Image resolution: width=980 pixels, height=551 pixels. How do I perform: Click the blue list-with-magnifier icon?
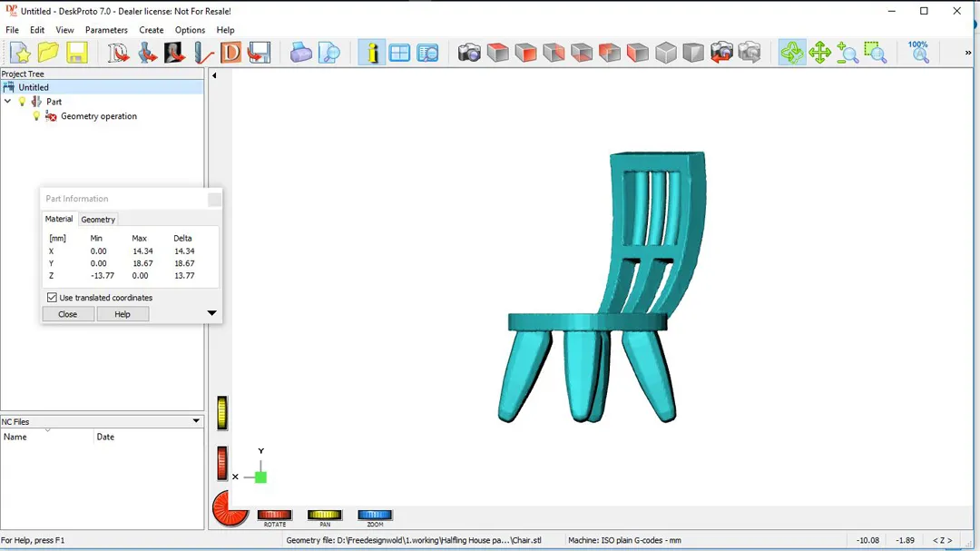click(x=427, y=53)
